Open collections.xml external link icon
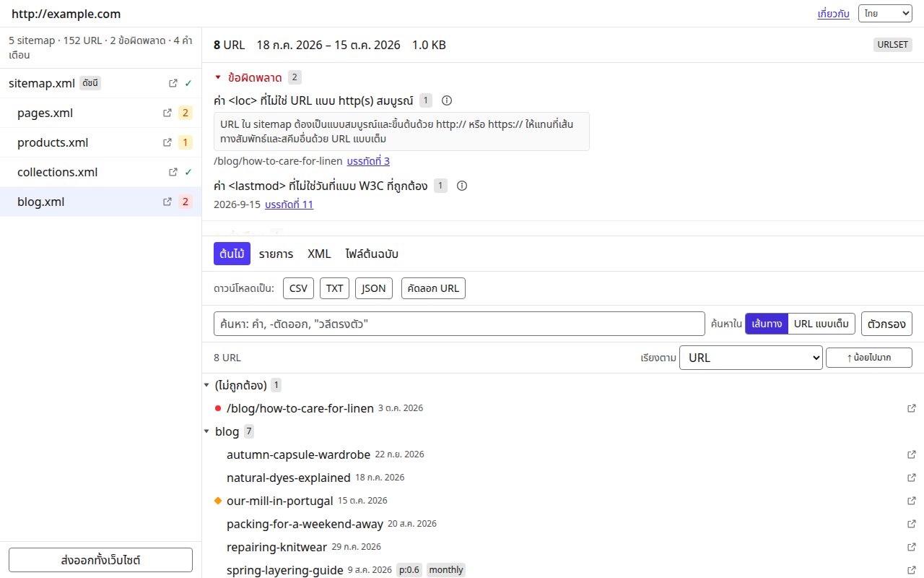 (173, 172)
